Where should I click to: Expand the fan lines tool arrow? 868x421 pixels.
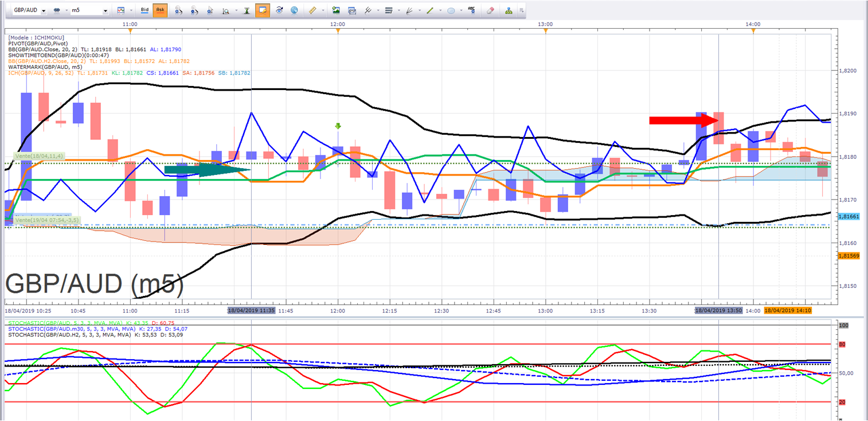tap(419, 11)
